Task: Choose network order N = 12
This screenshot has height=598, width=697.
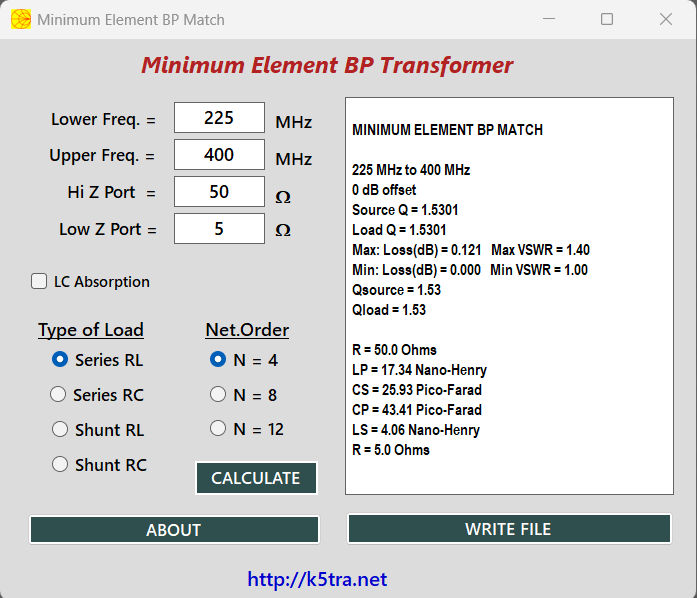Action: click(218, 429)
